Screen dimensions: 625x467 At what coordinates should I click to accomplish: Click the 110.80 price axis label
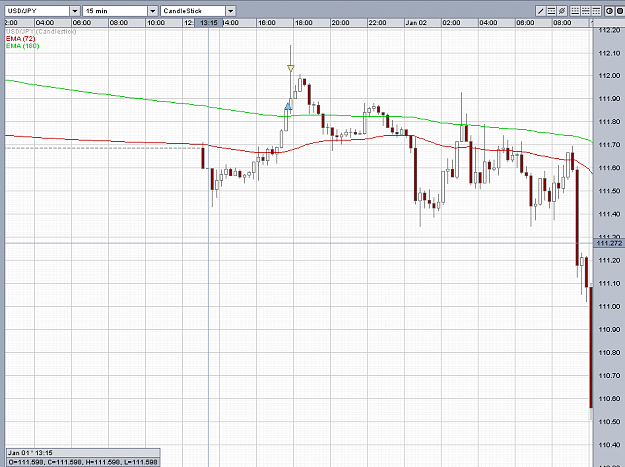(610, 353)
